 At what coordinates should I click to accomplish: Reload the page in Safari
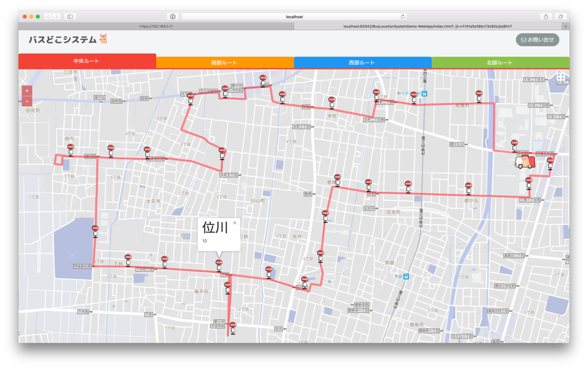pos(403,17)
